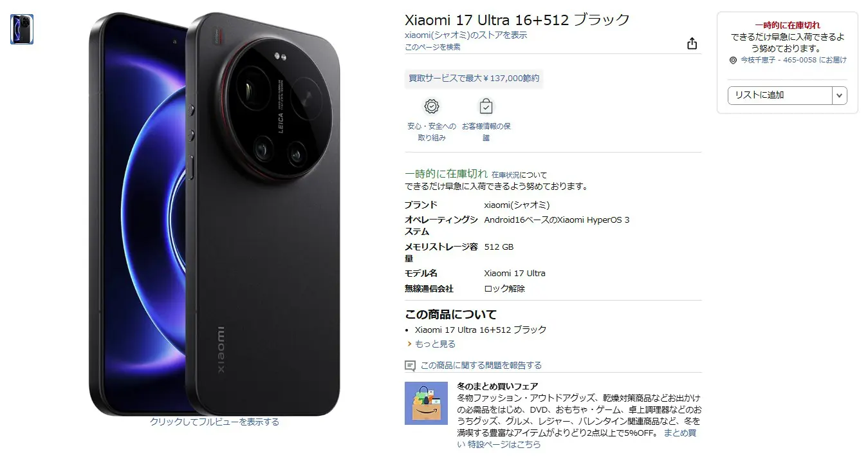
Task: Click delivery address 今枝千恵子 - 465-0058 link
Action: pyautogui.click(x=793, y=60)
